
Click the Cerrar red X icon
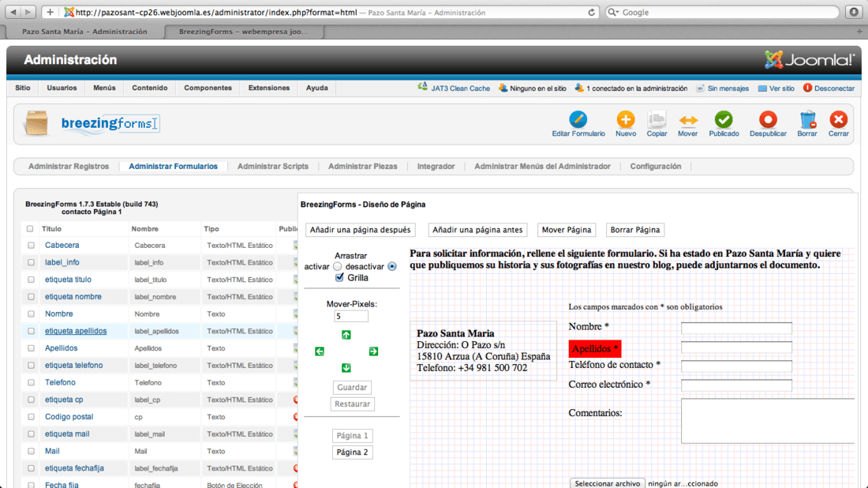click(839, 120)
